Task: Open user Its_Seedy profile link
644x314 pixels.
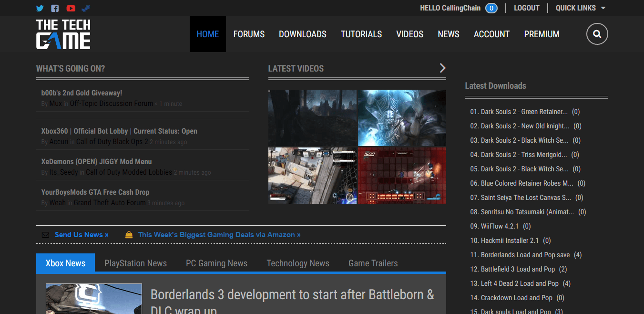Action: [x=63, y=172]
